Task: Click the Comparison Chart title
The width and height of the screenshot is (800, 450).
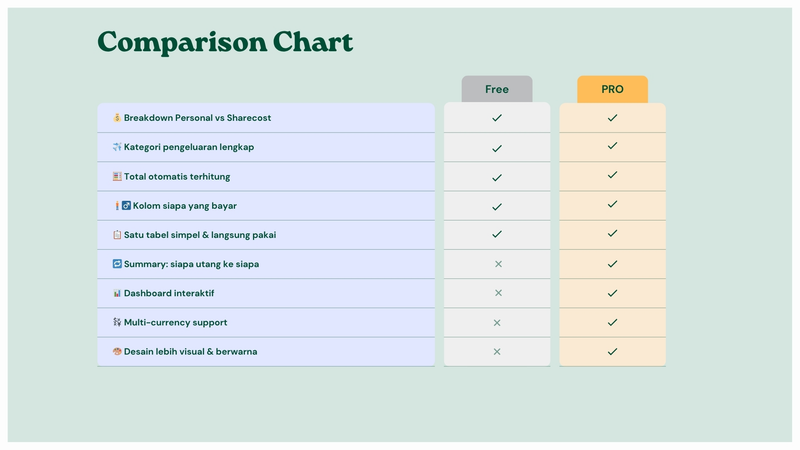Action: [225, 42]
